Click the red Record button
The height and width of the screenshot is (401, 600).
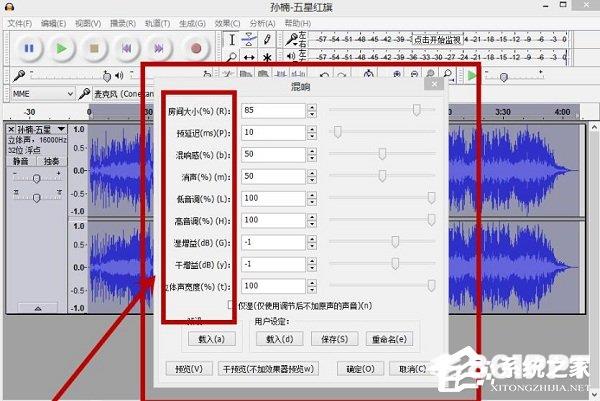coord(196,48)
